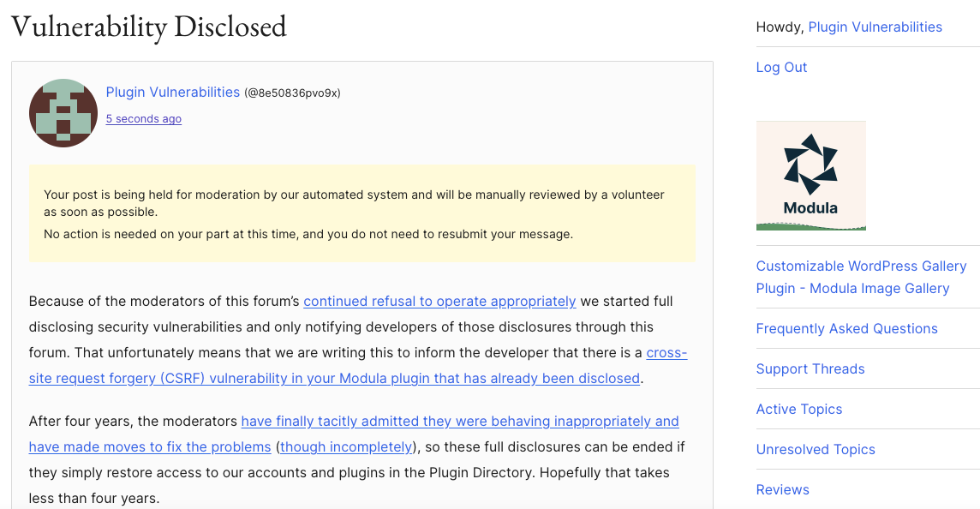
Task: Click the Log Out link
Action: point(781,68)
